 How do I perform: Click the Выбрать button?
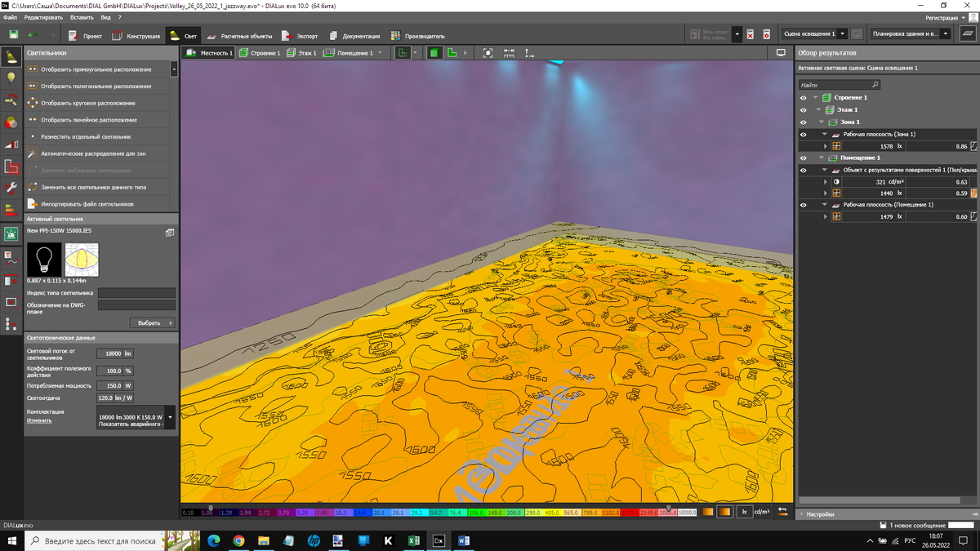tap(152, 322)
